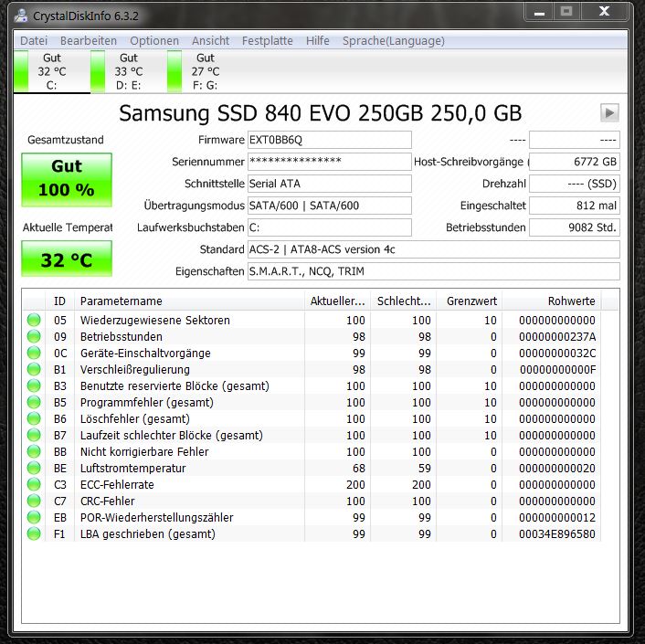
Task: Click status icon for Betriebsstunden row 09
Action: coord(34,336)
